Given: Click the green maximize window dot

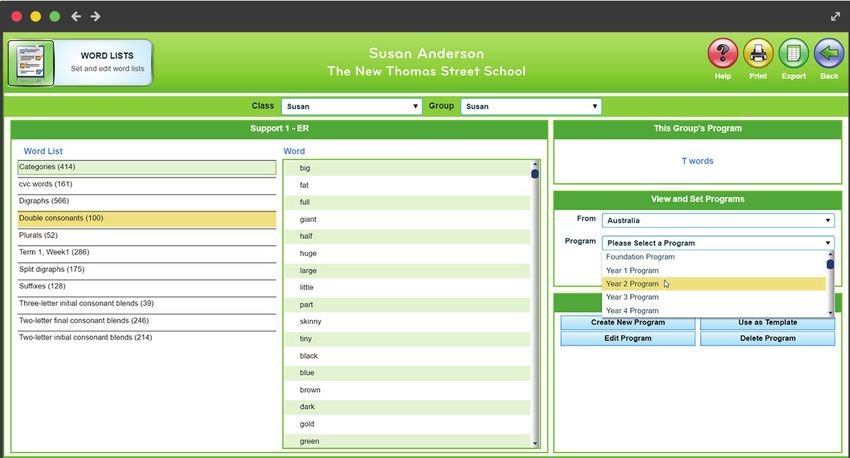Looking at the screenshot, I should click(55, 16).
